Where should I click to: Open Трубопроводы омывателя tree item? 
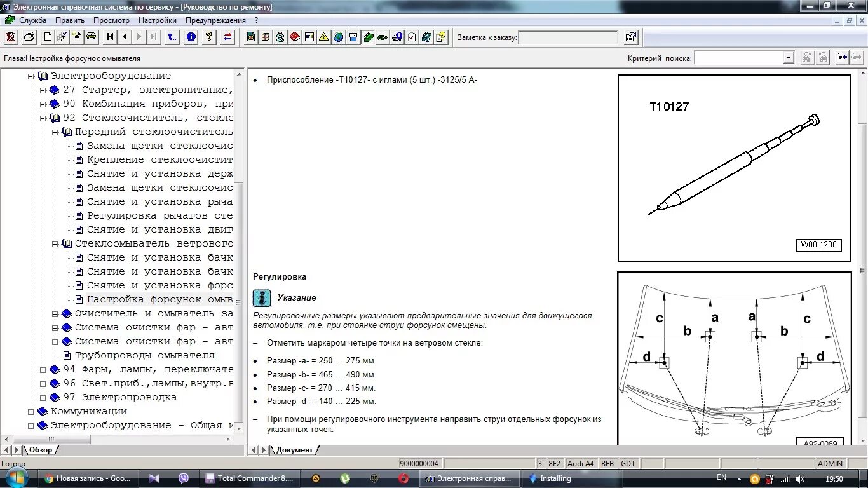coord(145,355)
